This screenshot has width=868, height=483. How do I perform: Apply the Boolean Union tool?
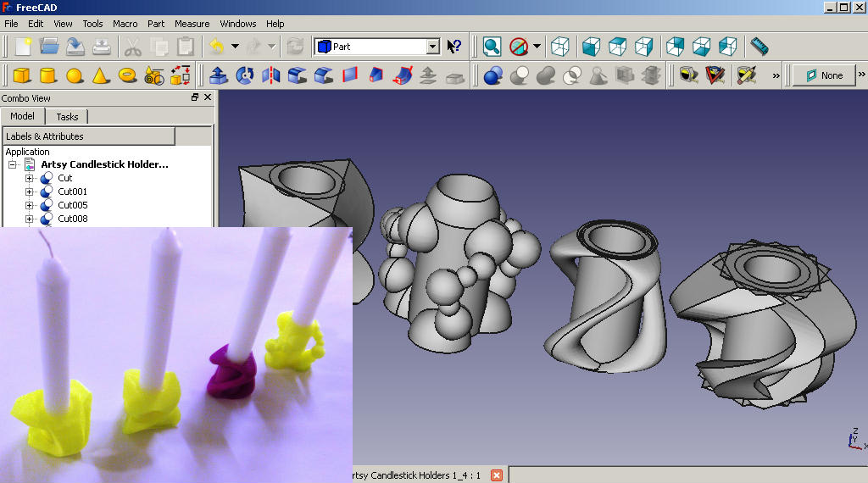pyautogui.click(x=546, y=75)
